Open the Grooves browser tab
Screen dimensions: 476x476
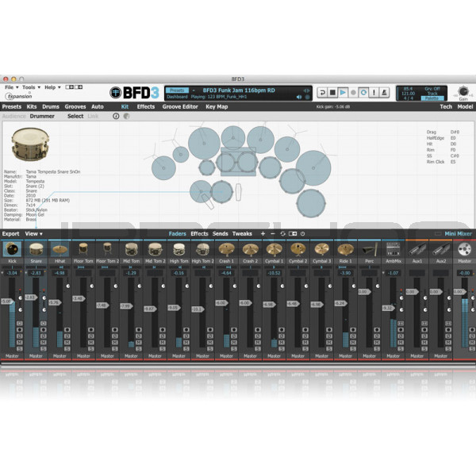coord(75,106)
